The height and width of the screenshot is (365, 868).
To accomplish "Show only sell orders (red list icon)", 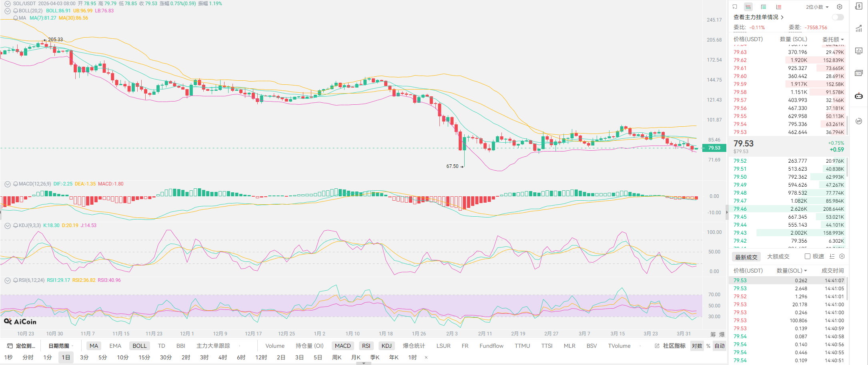I will tap(778, 7).
